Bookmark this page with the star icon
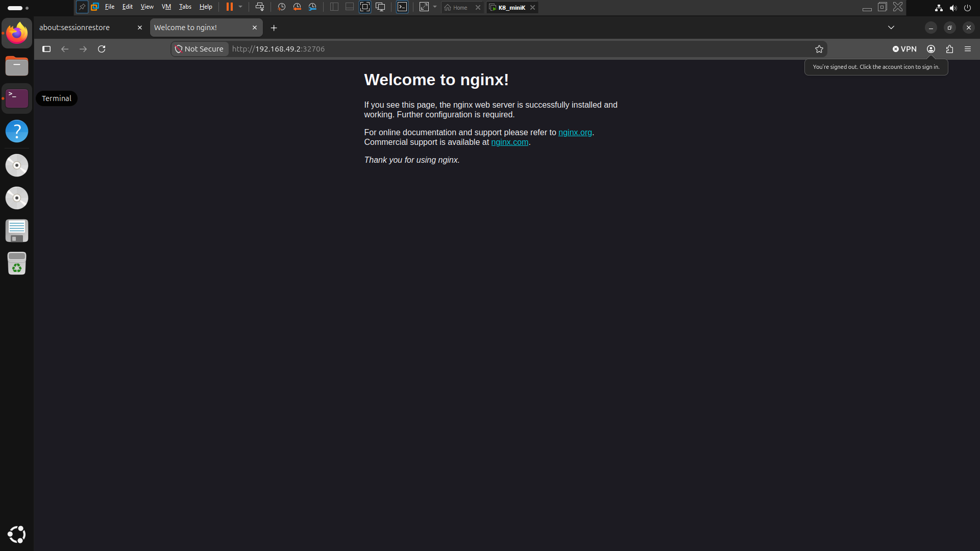Screen dimensions: 980x551 click(819, 49)
